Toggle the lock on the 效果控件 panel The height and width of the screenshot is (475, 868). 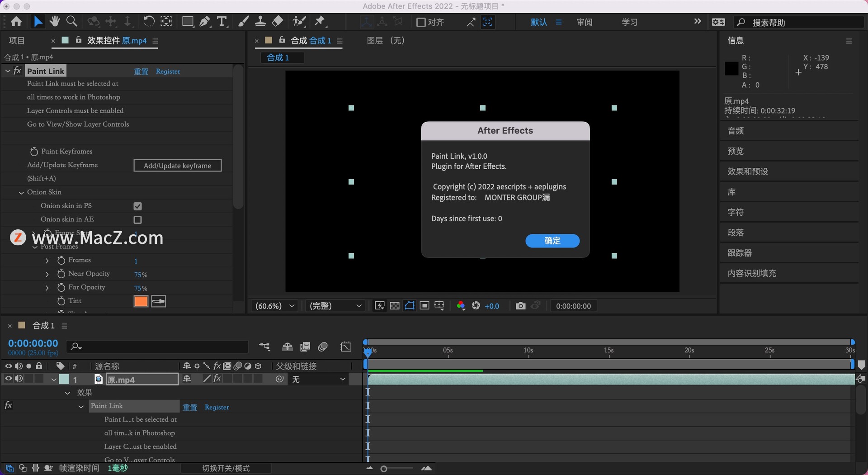[x=78, y=40]
